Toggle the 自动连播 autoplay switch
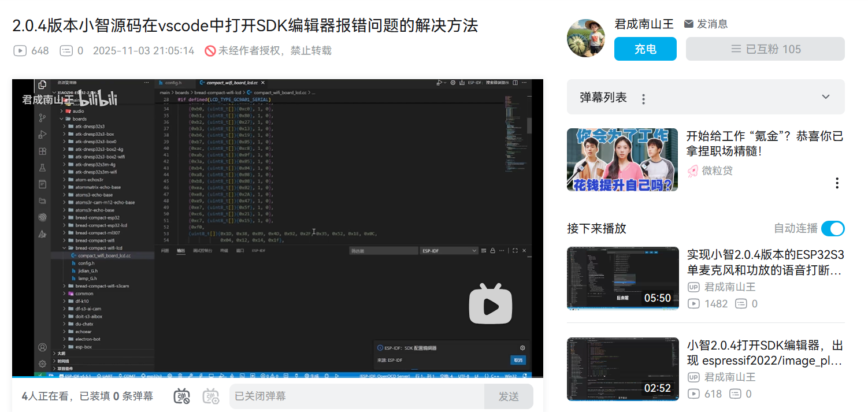The width and height of the screenshot is (868, 412). (x=832, y=228)
